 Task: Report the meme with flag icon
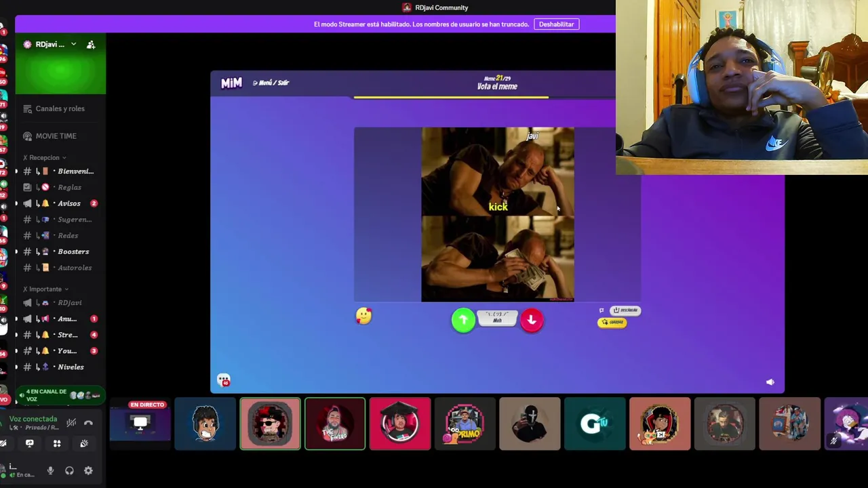601,310
